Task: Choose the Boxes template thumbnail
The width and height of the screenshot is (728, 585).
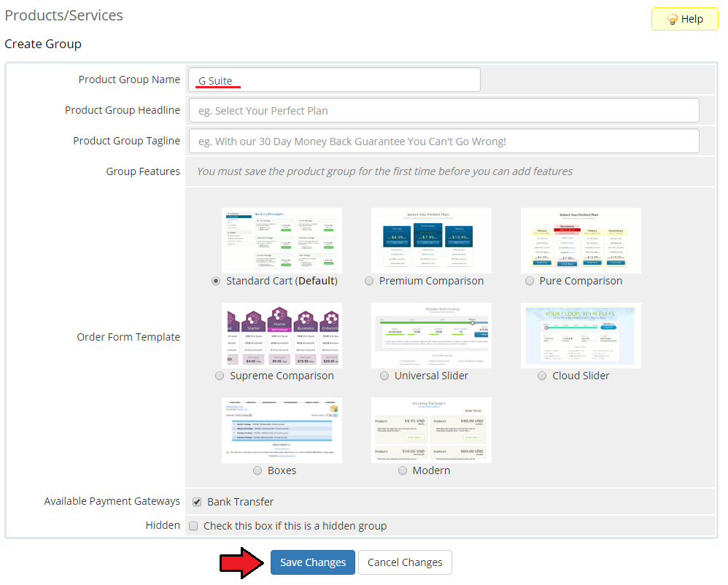Action: coord(282,430)
